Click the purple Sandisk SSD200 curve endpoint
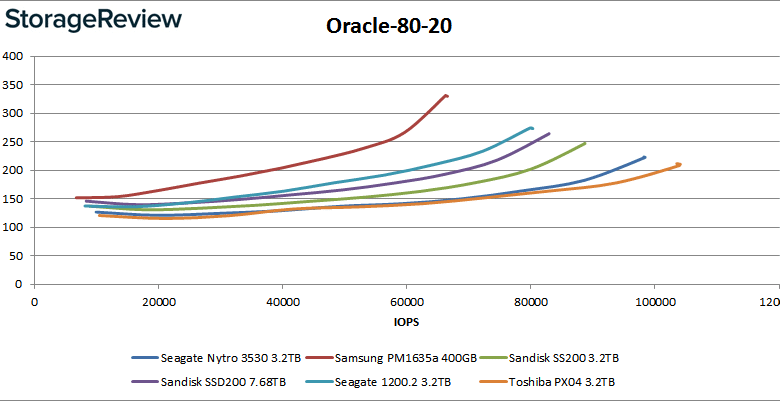This screenshot has height=401, width=780. [x=549, y=133]
